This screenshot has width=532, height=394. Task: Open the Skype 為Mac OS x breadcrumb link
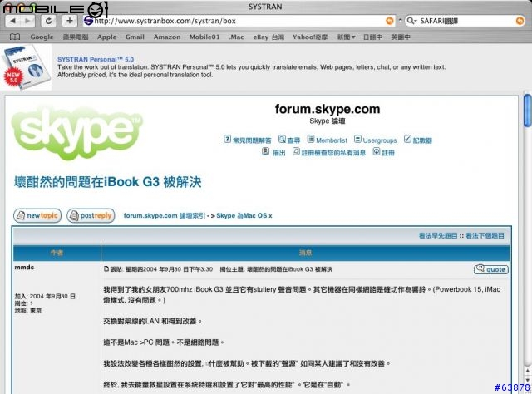click(244, 215)
